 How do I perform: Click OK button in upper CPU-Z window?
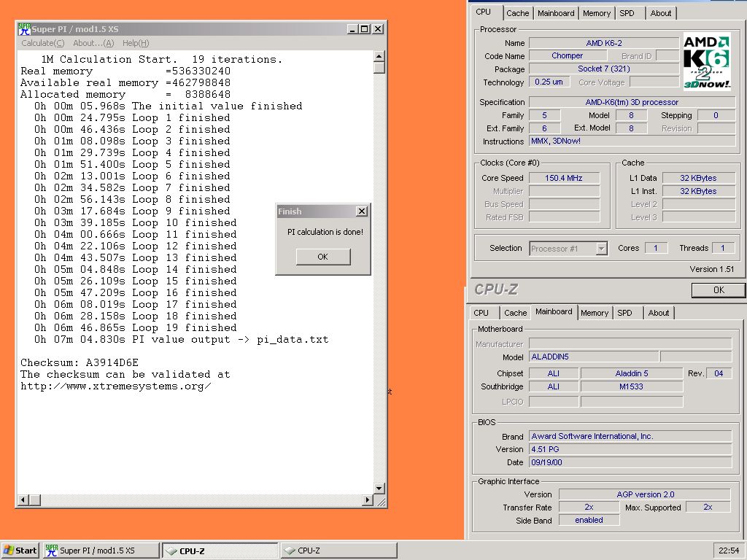719,290
